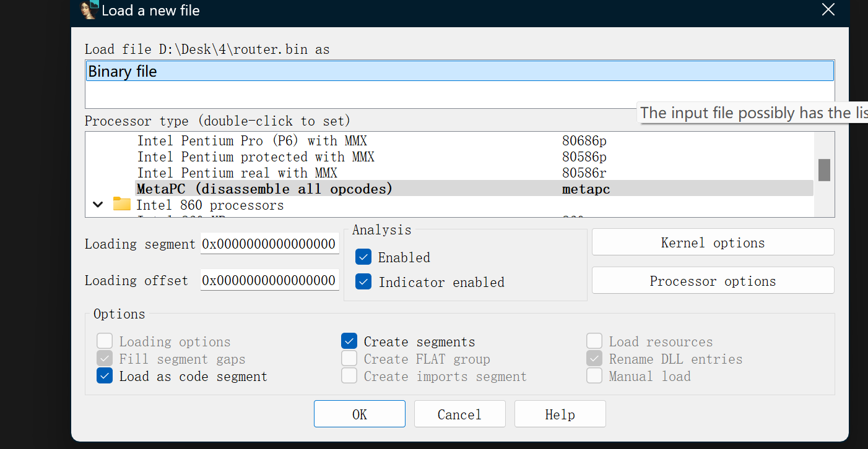This screenshot has width=868, height=449.
Task: Uncheck Load as code segment
Action: click(x=105, y=375)
